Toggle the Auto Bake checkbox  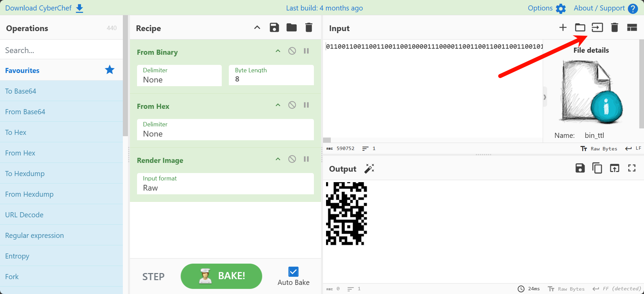tap(293, 272)
